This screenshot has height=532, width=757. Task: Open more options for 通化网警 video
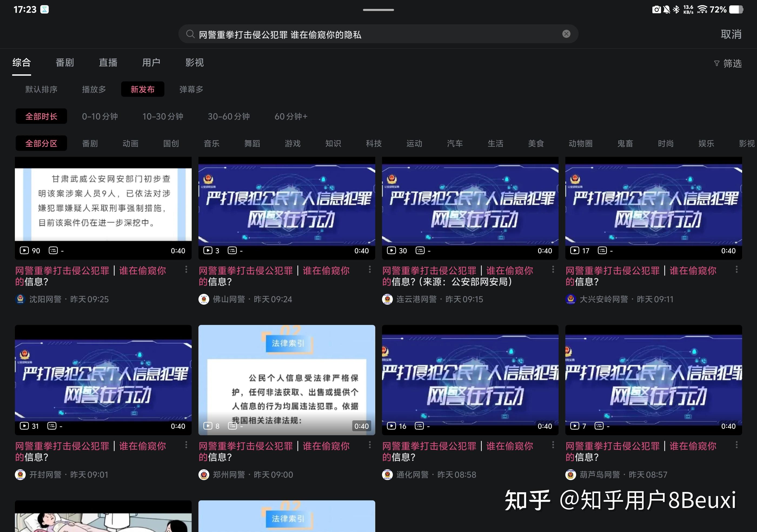point(553,445)
